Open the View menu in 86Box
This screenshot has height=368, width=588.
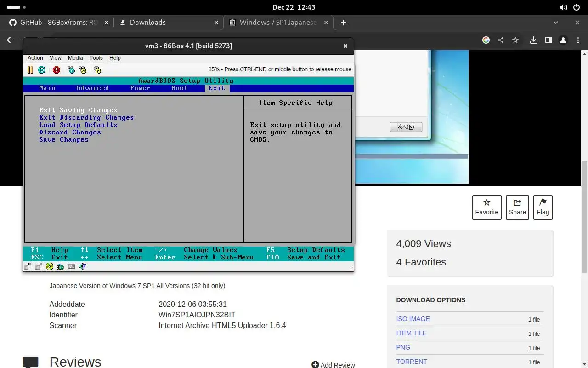[x=56, y=58]
